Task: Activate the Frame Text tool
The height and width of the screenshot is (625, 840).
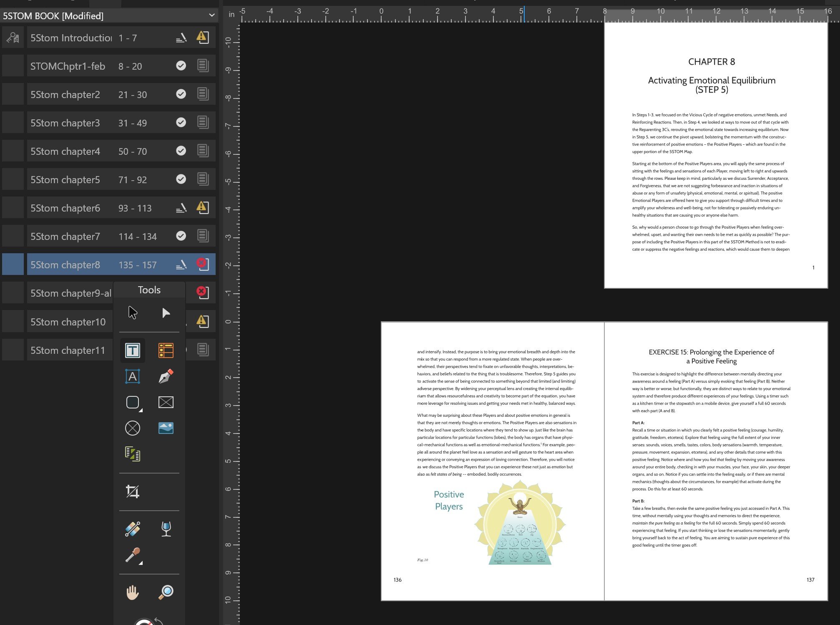Action: click(x=132, y=350)
